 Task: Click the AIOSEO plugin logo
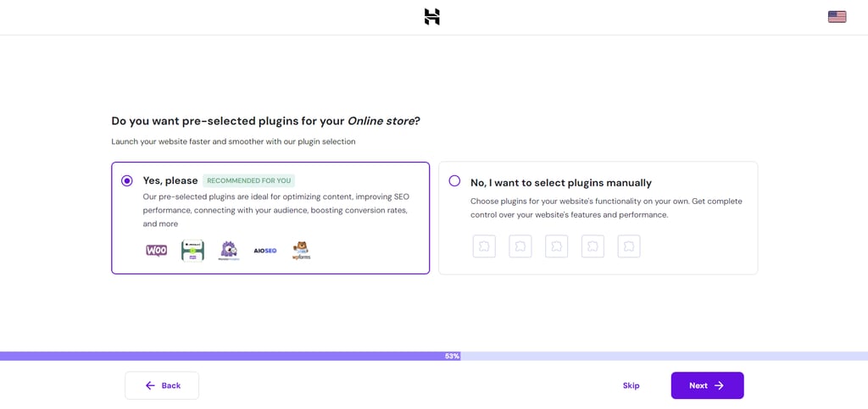pos(265,251)
